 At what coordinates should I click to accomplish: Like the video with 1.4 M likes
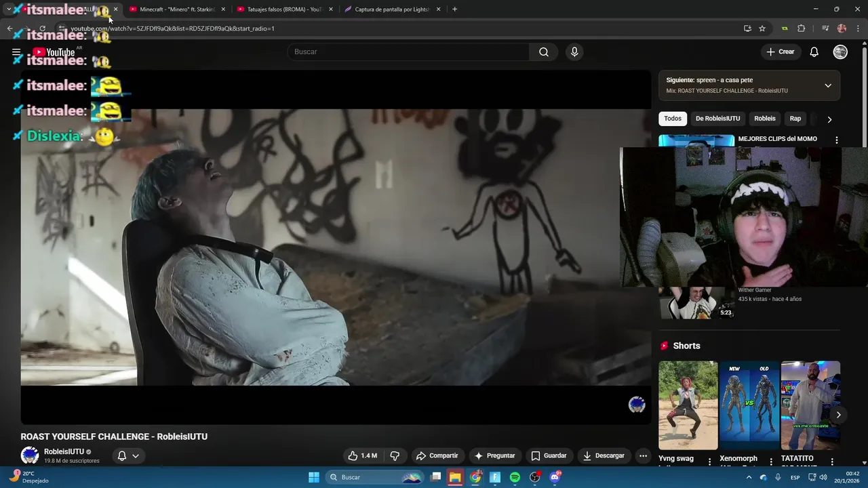(x=362, y=455)
